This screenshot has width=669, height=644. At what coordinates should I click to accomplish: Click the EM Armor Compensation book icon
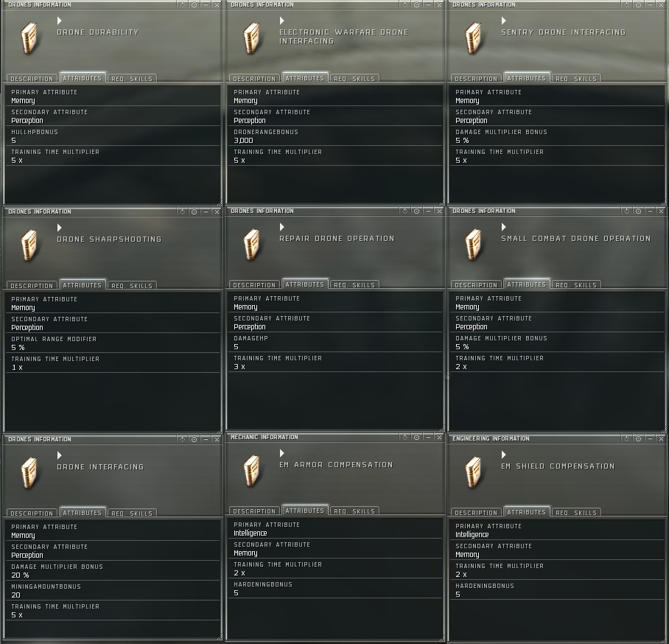point(251,471)
